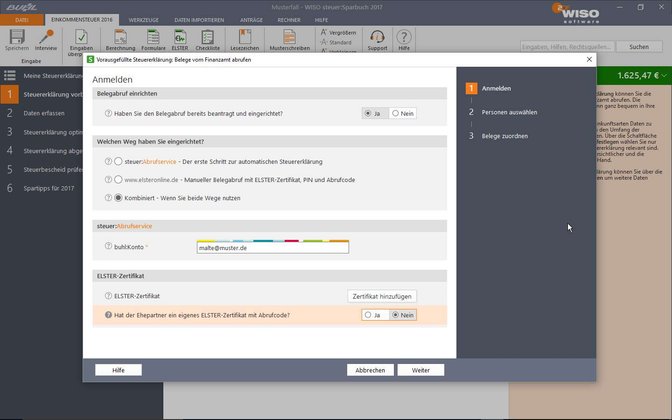Open the RECHNER ribbon tab

pos(289,20)
